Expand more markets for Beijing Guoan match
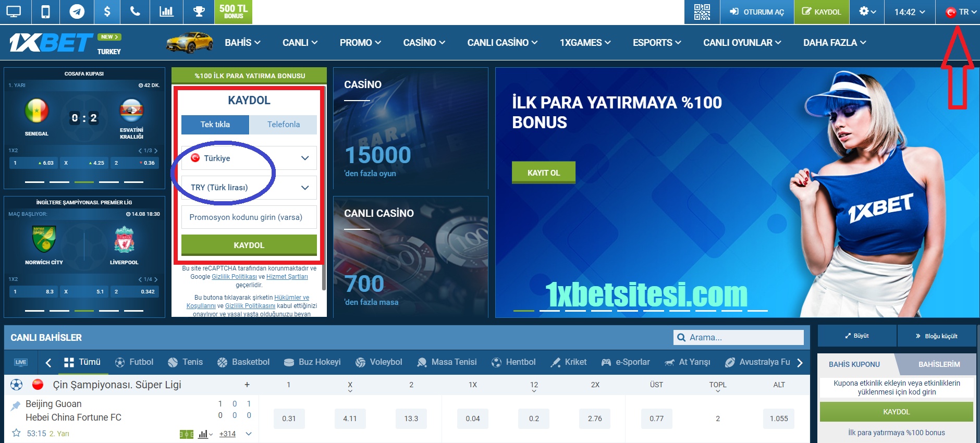 point(249,434)
